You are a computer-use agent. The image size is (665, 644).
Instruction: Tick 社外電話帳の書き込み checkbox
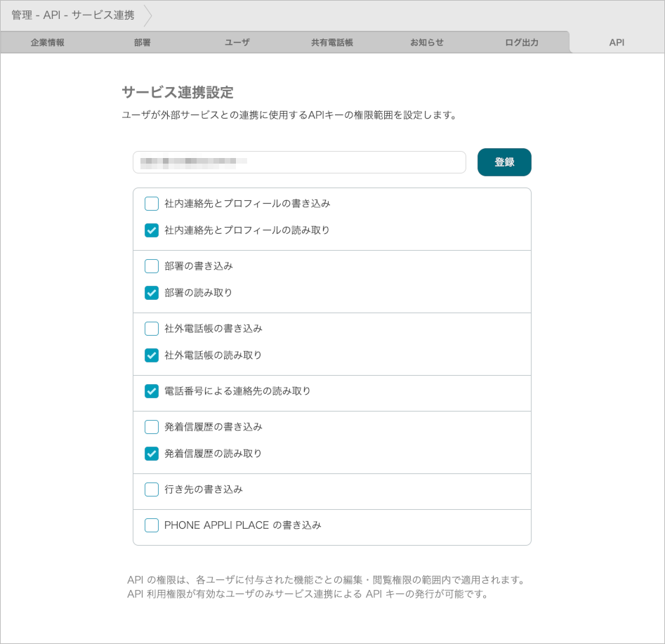pos(152,329)
